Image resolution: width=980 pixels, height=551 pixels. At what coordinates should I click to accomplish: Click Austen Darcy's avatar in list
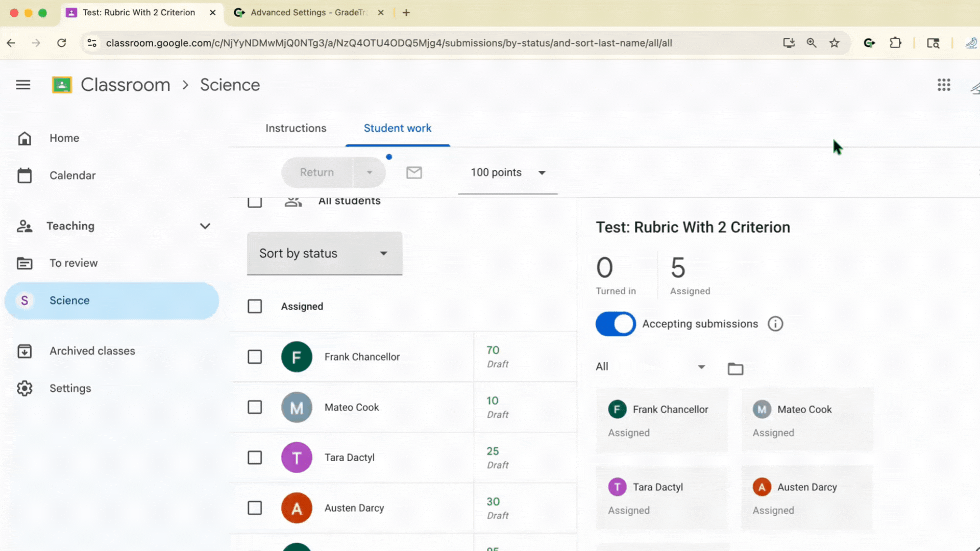coord(297,508)
